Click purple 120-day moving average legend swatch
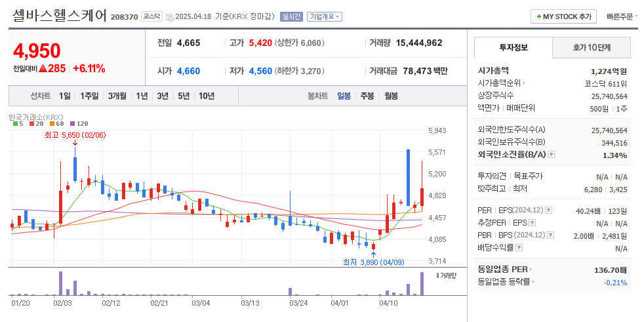644x322 pixels. (72, 124)
